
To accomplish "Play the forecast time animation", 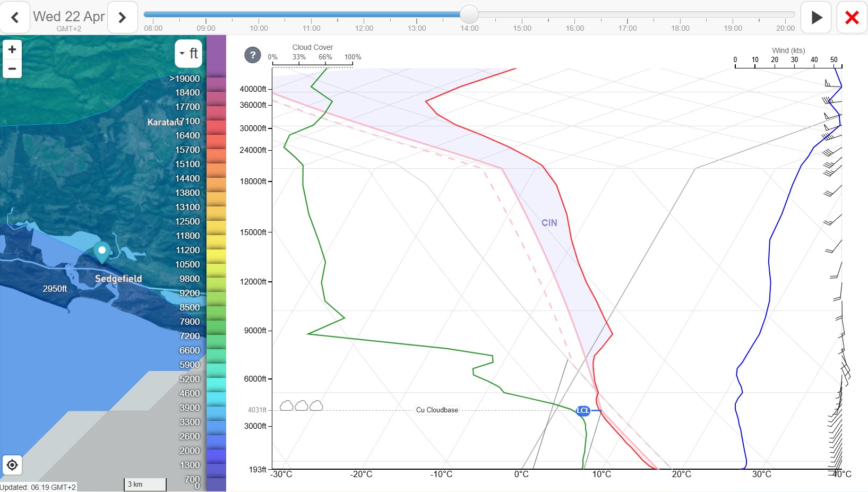I will pos(816,18).
